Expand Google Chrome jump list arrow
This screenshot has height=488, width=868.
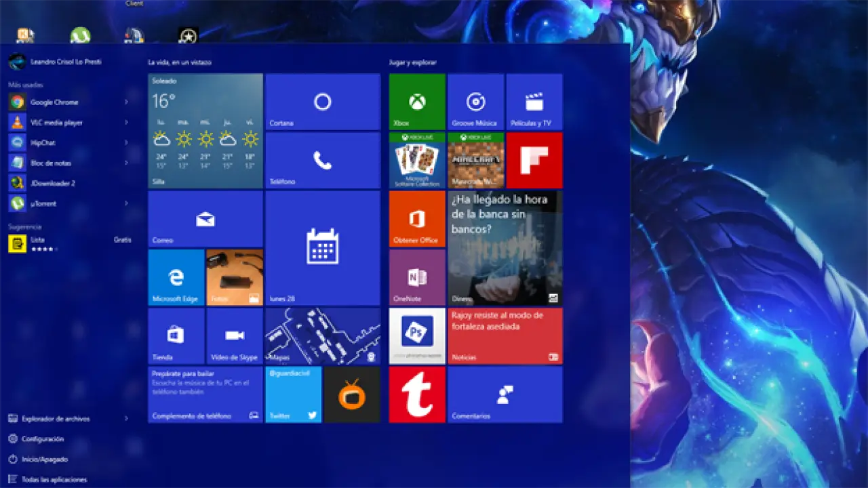point(126,102)
